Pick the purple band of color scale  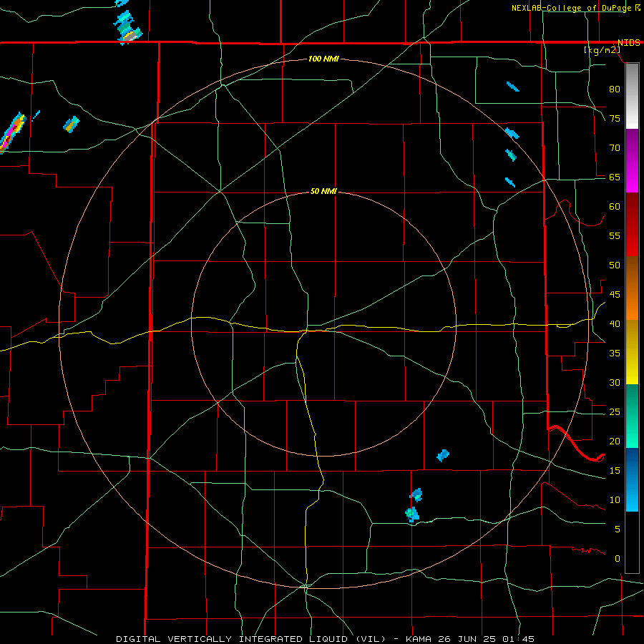tap(632, 145)
